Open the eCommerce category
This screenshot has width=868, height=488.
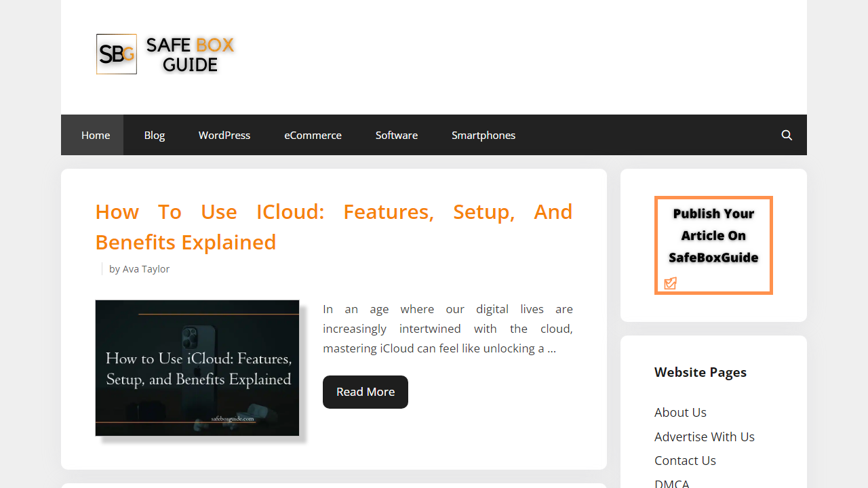[x=313, y=135]
